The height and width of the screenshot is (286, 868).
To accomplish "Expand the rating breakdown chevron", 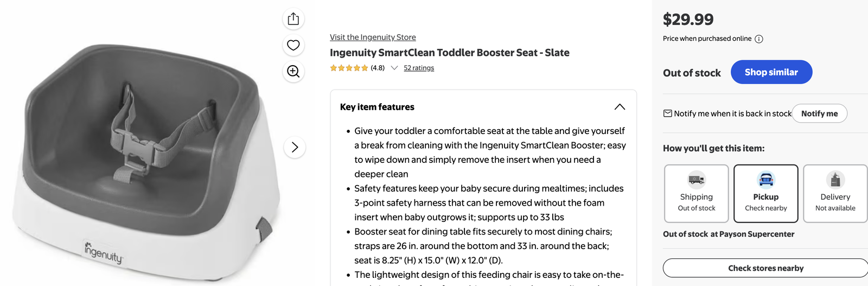I will tap(394, 68).
